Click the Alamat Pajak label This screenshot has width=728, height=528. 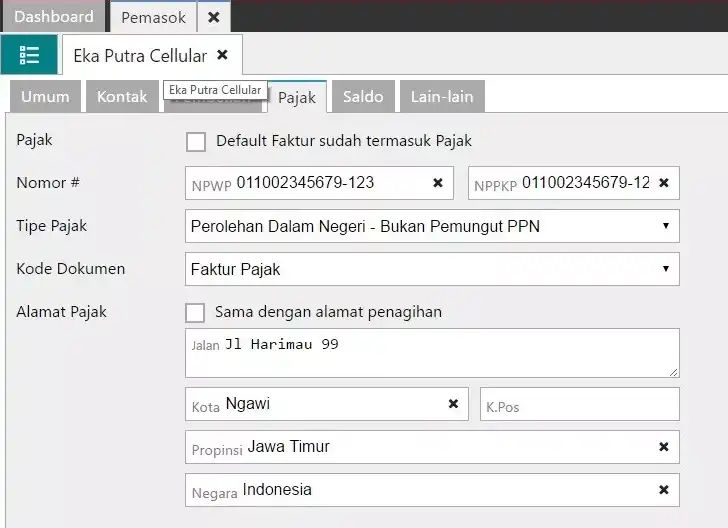pos(61,312)
